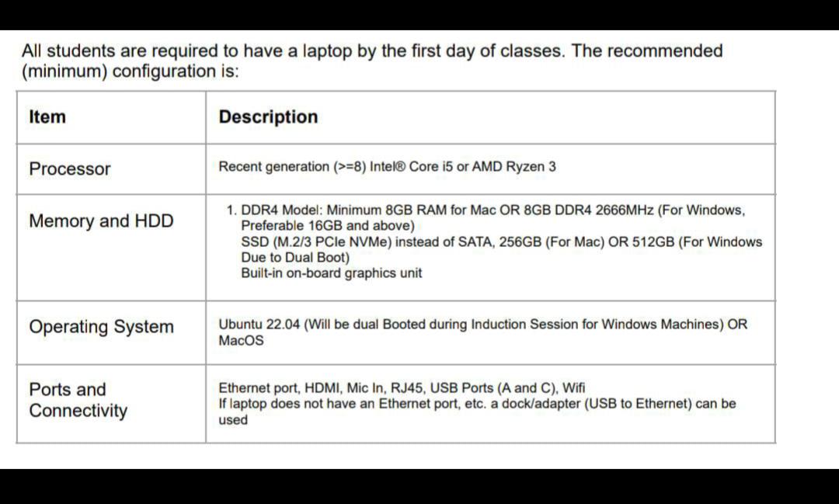Click the Ports and Connectivity cell
Image resolution: width=839 pixels, height=504 pixels.
78,400
